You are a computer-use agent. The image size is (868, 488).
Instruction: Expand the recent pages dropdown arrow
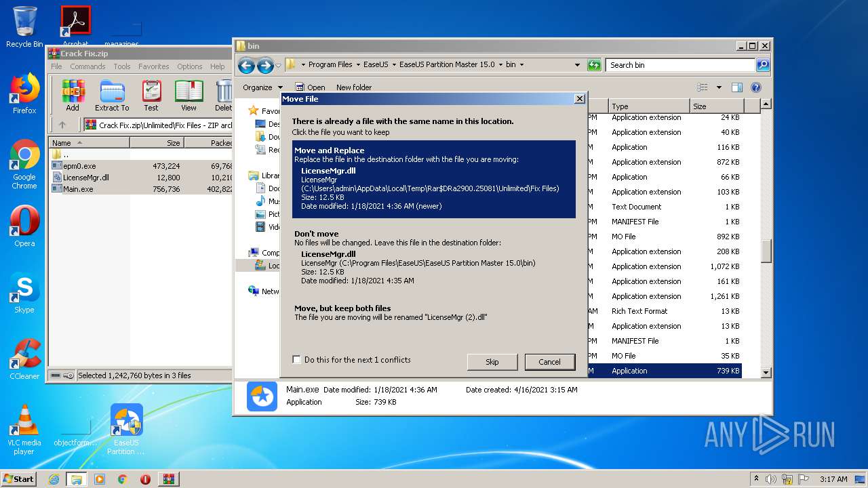coord(278,66)
